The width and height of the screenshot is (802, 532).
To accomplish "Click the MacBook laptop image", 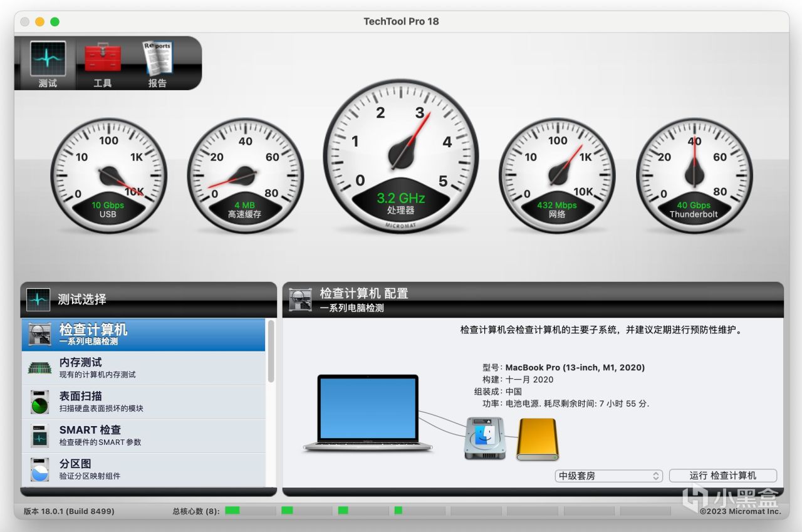I will point(368,413).
